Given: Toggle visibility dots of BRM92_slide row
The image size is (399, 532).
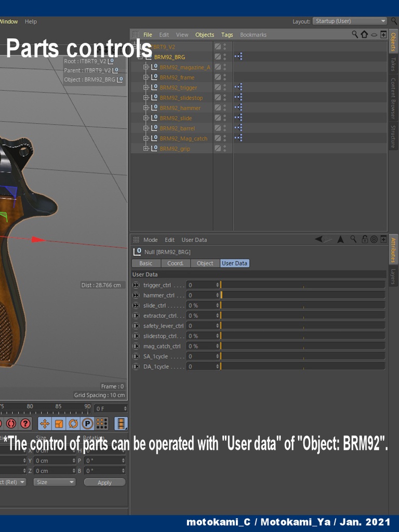Looking at the screenshot, I should tap(224, 118).
